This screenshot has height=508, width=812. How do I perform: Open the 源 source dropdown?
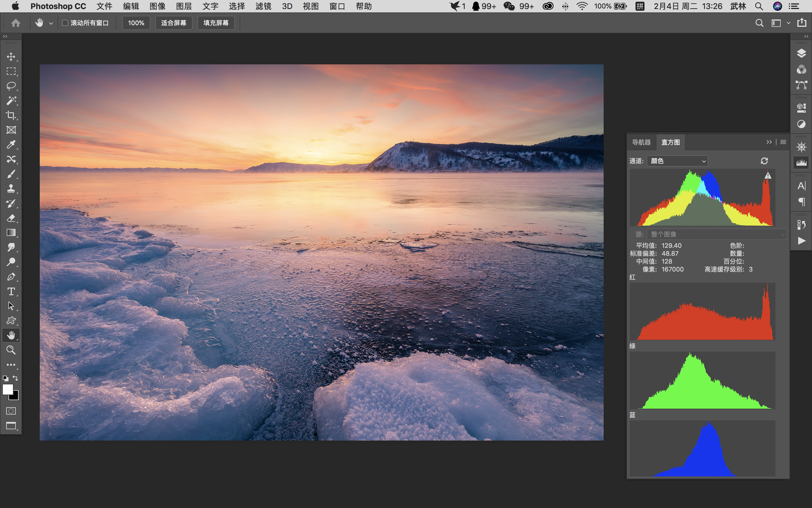coord(716,234)
